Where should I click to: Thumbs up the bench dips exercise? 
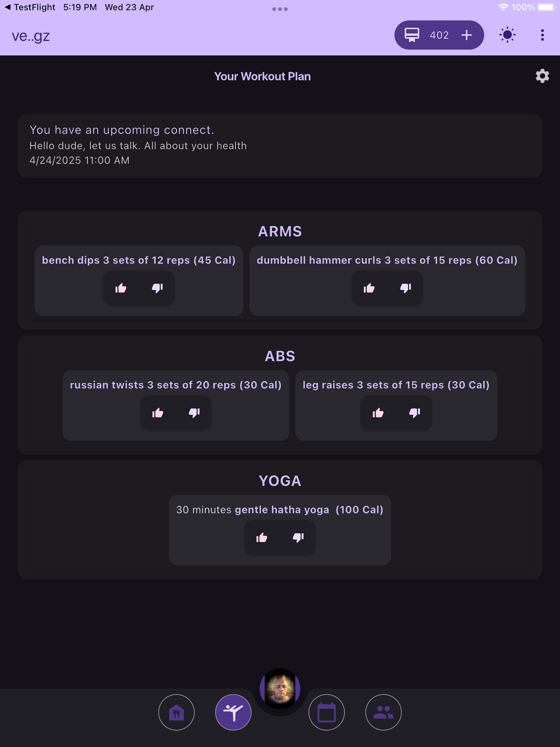click(x=121, y=288)
